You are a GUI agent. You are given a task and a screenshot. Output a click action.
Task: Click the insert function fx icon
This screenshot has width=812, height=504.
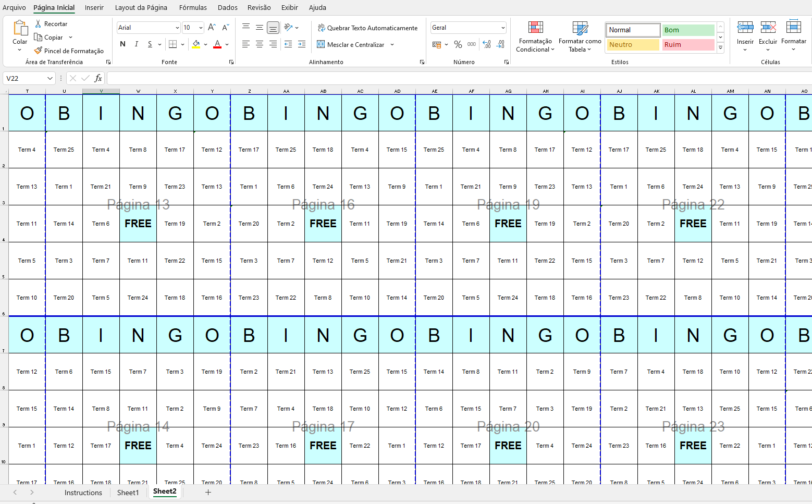98,78
